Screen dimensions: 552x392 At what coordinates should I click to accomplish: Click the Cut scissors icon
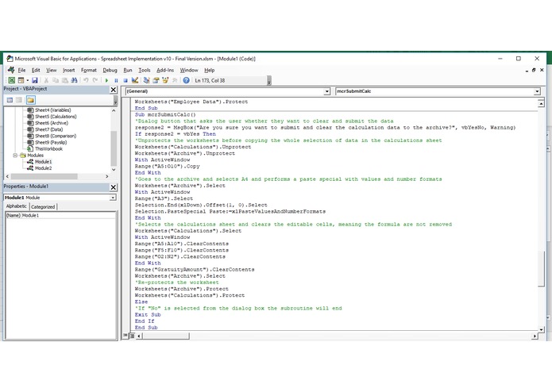(46, 80)
